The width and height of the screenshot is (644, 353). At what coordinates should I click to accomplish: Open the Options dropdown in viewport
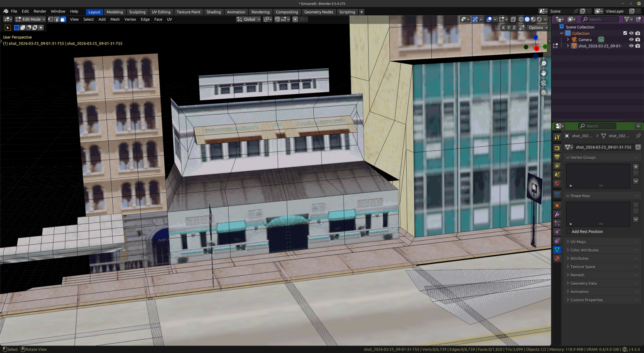(538, 28)
